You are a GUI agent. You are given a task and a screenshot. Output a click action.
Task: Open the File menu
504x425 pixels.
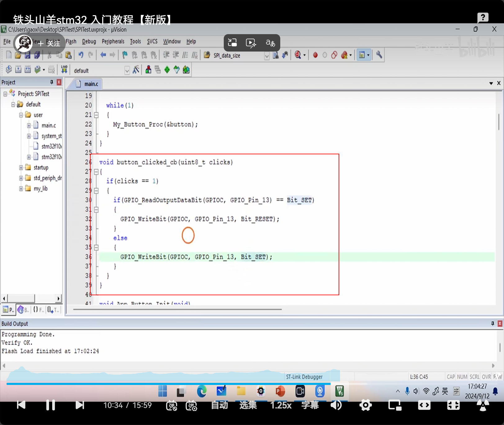7,41
